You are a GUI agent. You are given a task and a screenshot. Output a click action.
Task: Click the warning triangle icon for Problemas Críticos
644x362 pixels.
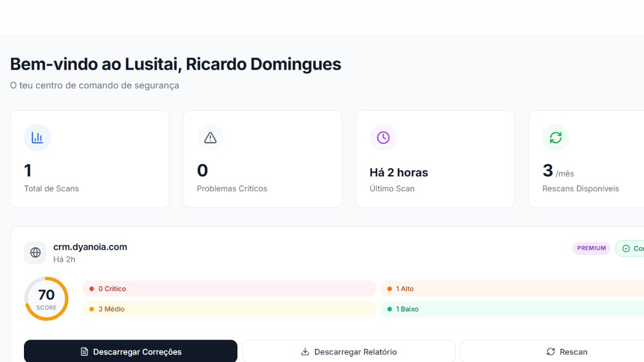[210, 138]
